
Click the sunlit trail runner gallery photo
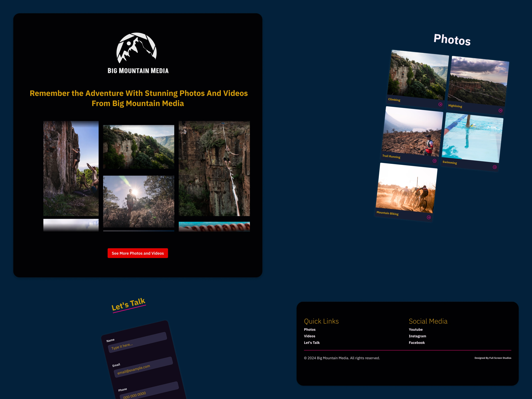139,201
